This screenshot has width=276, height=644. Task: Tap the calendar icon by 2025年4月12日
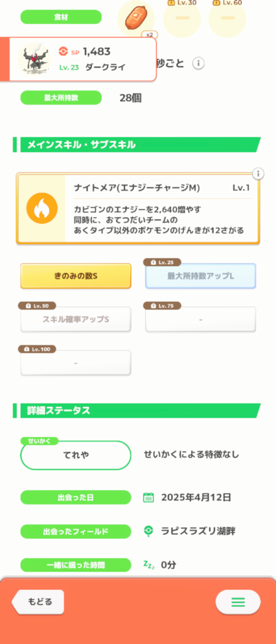tap(148, 497)
